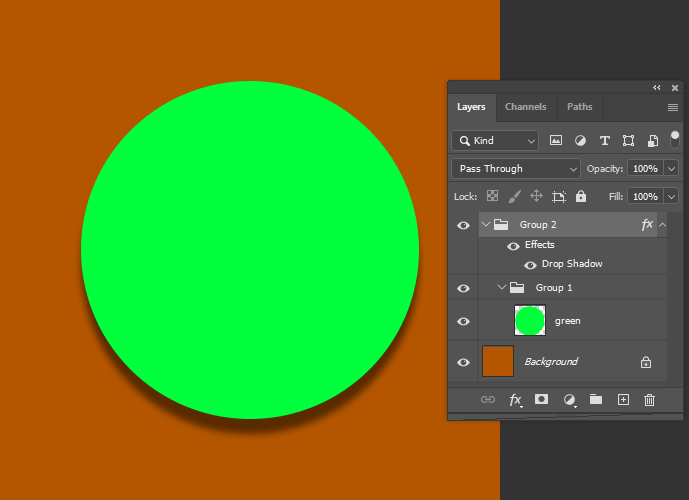Open the Pass Through blend mode dropdown
The image size is (689, 500).
(x=516, y=169)
